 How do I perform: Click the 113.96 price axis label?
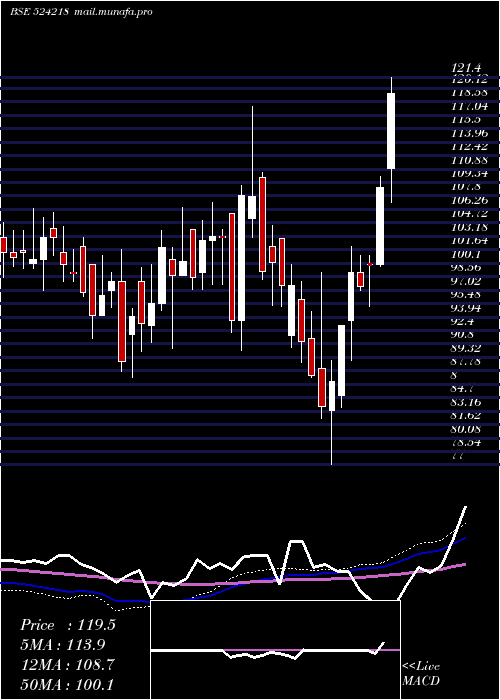tap(469, 133)
